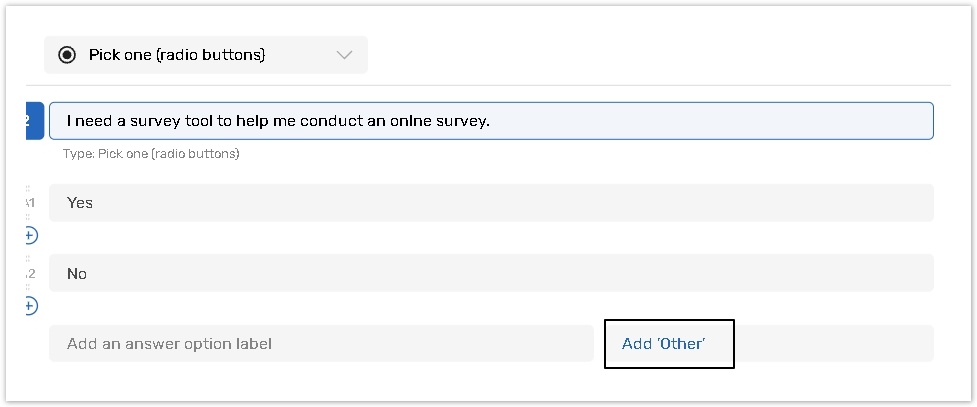This screenshot has height=407, width=977.
Task: Edit the 'Yes' answer option field
Action: click(x=490, y=202)
